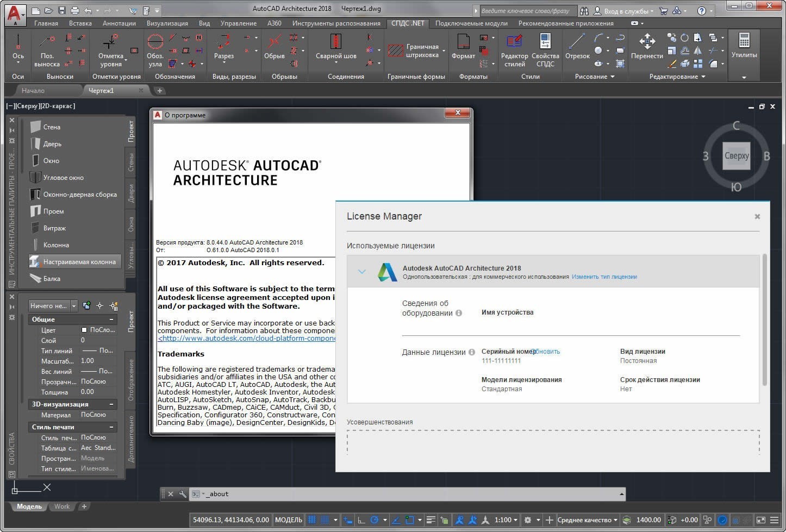Screen dimensions: 786x532
Task: Switch to the Work layout tab
Action: click(x=62, y=506)
